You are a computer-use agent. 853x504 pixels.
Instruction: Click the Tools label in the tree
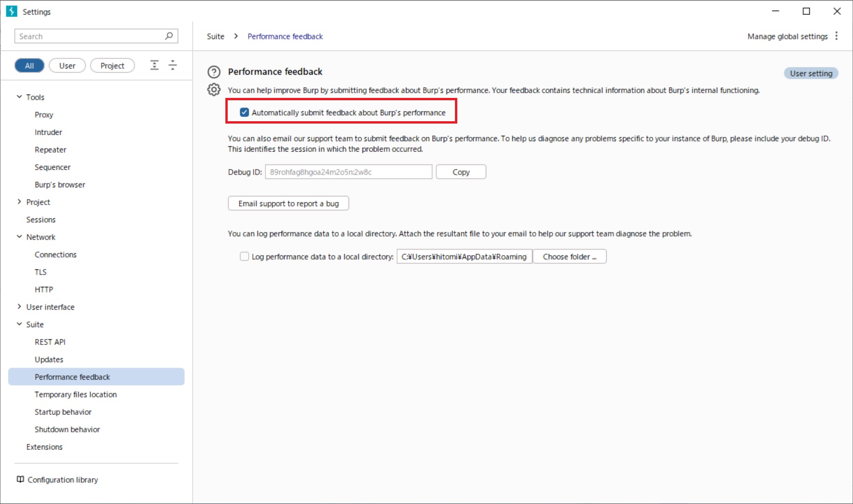coord(35,97)
